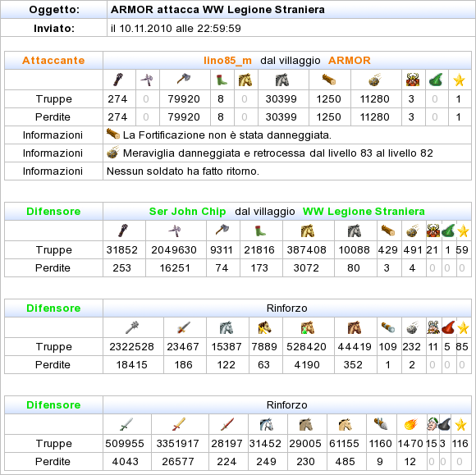Click Paladin icon in Ser John Chip table
This screenshot has width=476, height=475.
point(307,231)
